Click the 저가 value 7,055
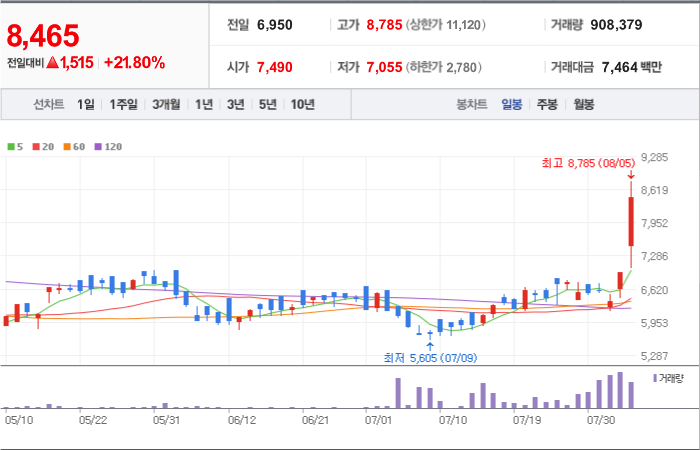 pos(384,67)
